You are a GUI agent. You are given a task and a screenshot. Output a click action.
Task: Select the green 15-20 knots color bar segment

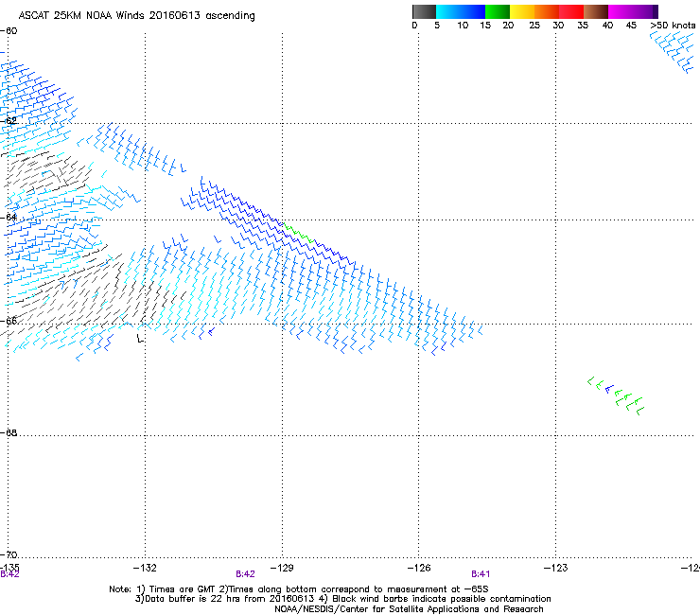tap(498, 11)
